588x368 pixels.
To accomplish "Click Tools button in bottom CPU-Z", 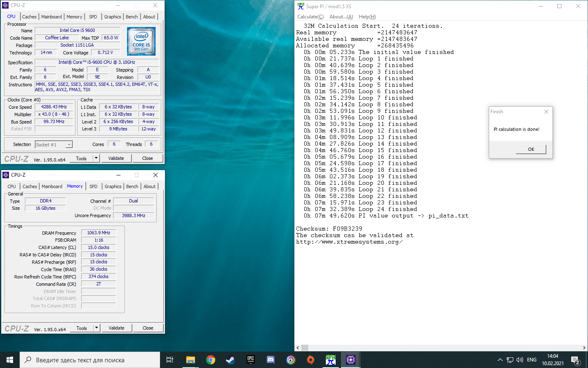I will click(82, 328).
